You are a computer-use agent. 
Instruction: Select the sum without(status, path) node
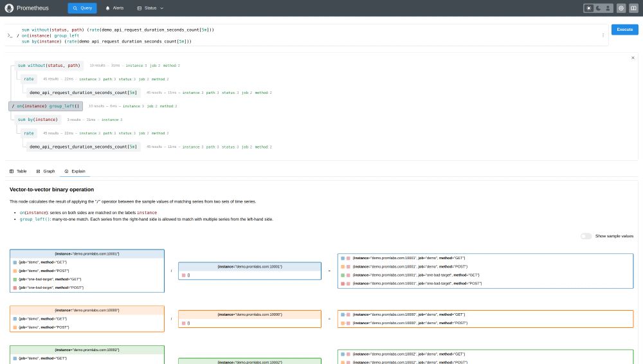49,66
